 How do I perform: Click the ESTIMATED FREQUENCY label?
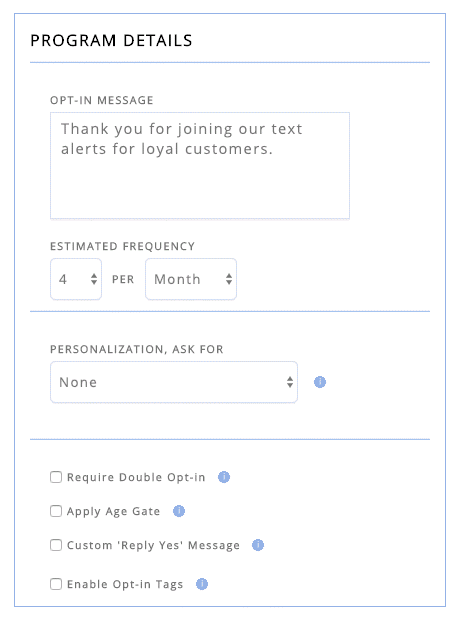tap(122, 246)
